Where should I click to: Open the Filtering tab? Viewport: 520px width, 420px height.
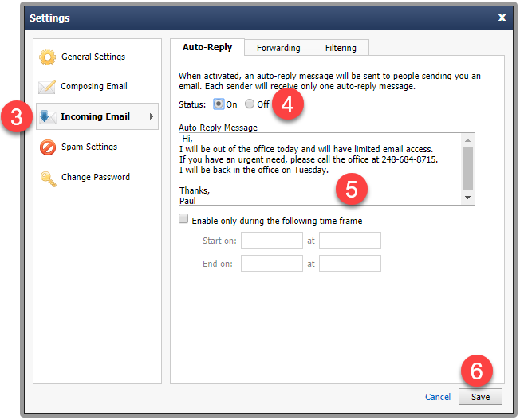click(341, 48)
